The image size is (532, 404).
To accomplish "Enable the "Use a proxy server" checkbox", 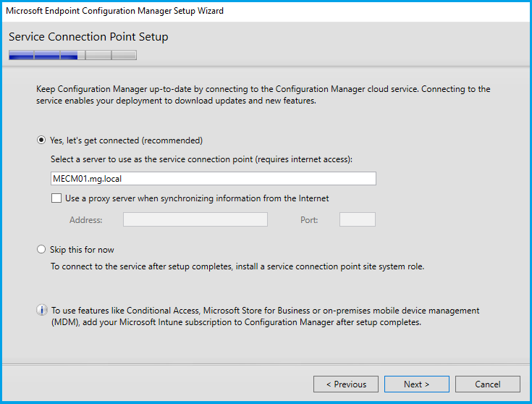I will tap(56, 198).
